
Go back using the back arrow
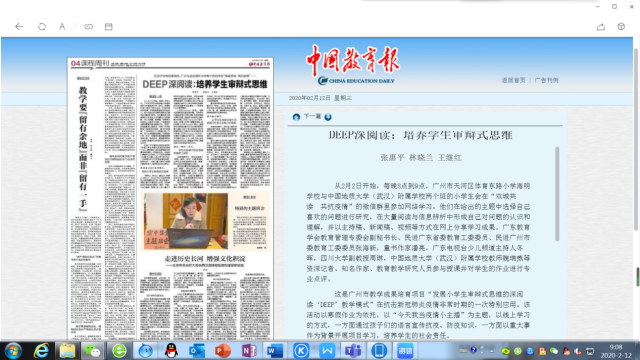click(x=19, y=27)
